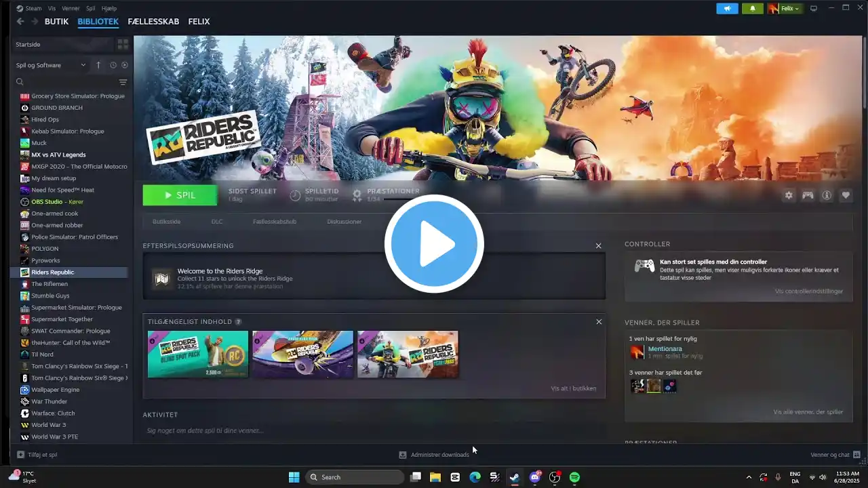868x488 pixels.
Task: Click the activity status input field
Action: 374,430
